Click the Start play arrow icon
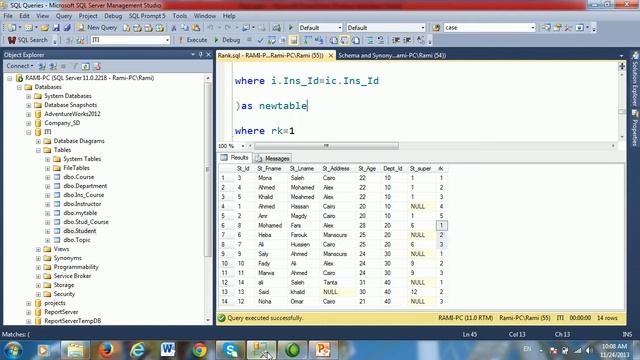Viewport: 640px width, 360px height. [291, 28]
